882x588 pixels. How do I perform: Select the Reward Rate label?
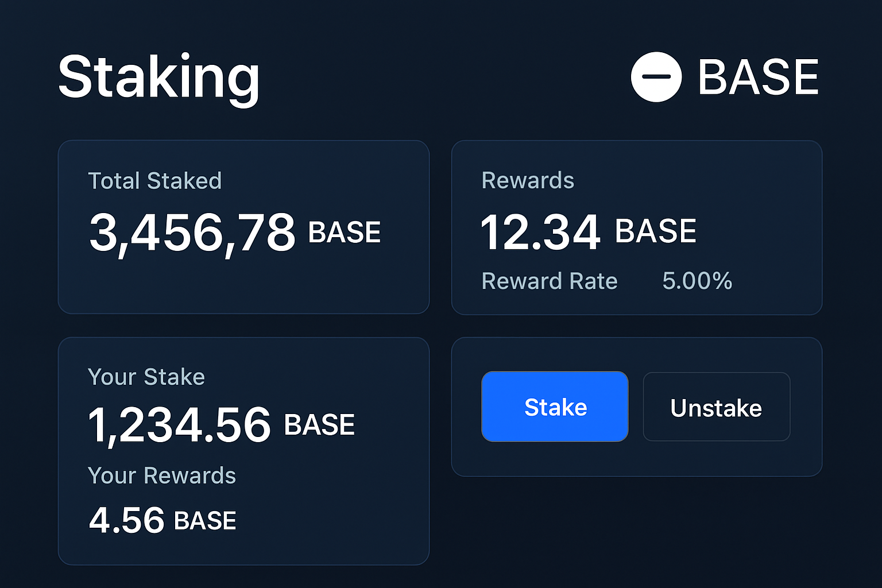(550, 281)
